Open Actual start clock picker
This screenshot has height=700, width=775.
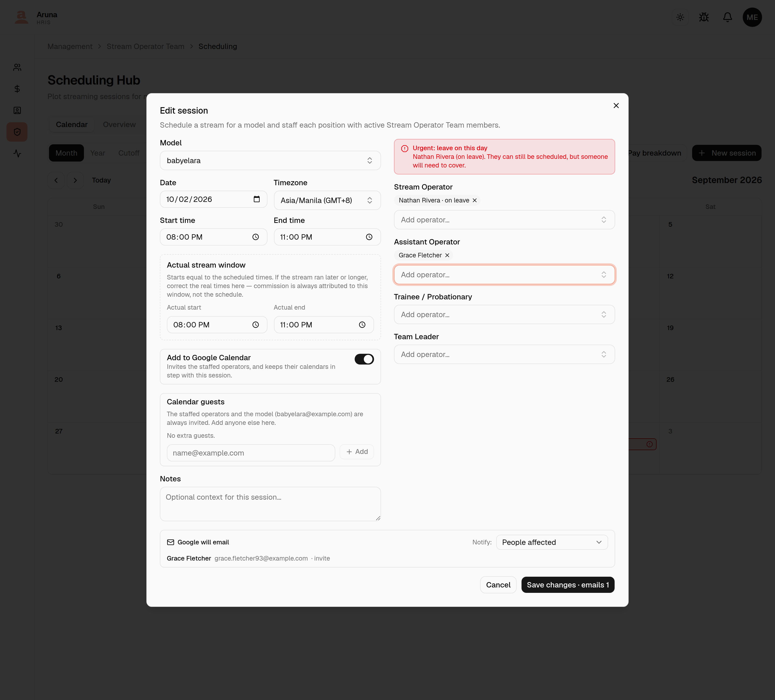coord(256,325)
